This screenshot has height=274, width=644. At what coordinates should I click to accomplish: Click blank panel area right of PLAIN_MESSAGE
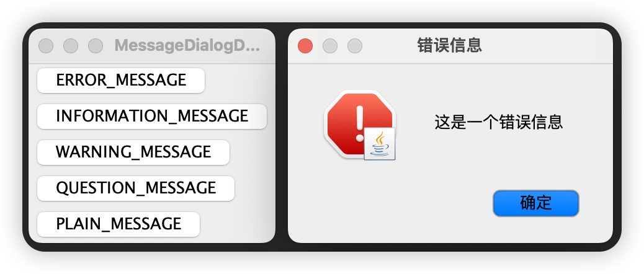[x=236, y=224]
